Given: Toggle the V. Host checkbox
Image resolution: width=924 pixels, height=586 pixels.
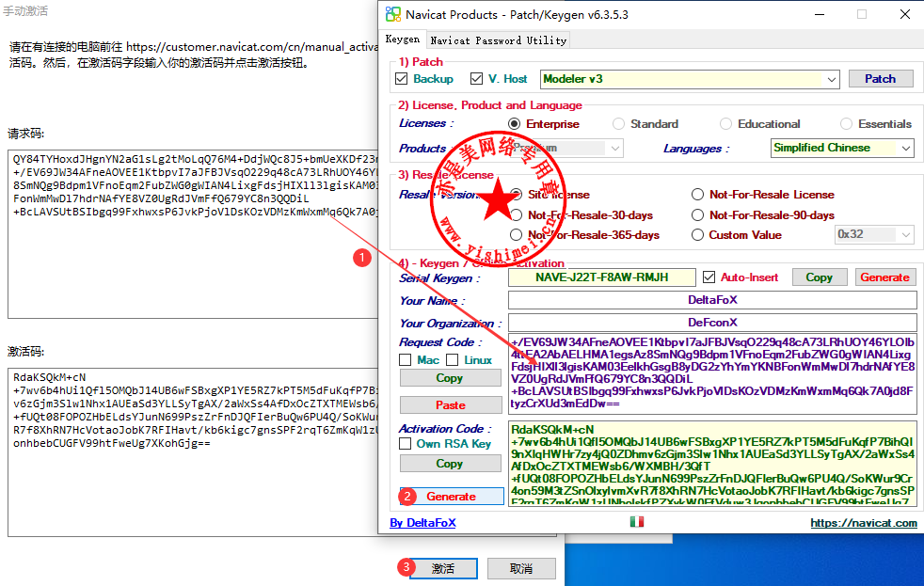Looking at the screenshot, I should tap(477, 78).
